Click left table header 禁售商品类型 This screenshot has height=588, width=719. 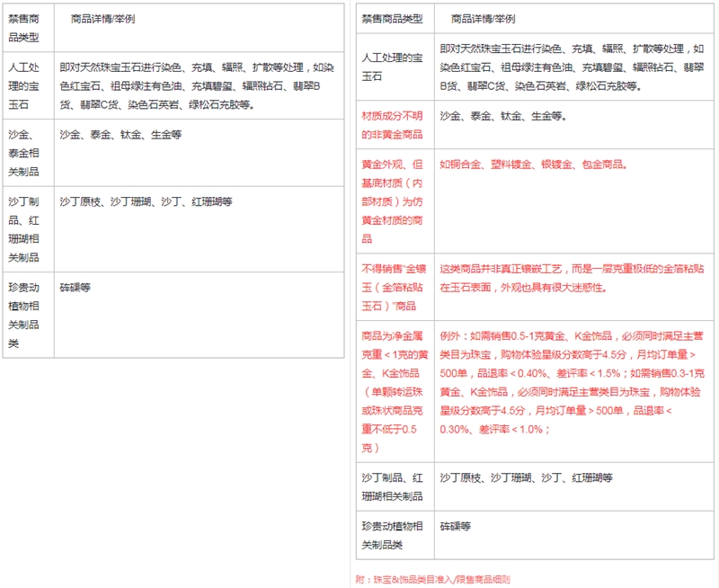[x=24, y=27]
